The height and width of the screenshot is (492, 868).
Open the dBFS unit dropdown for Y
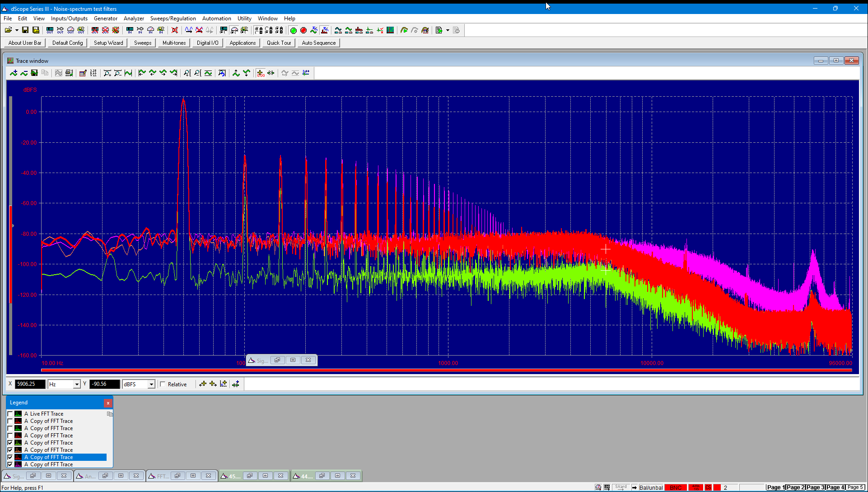tap(151, 384)
